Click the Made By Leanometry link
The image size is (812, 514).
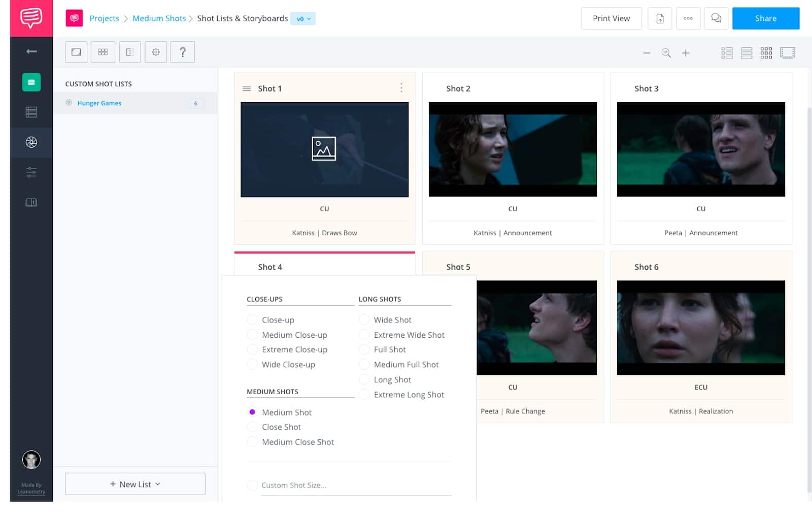(31, 488)
